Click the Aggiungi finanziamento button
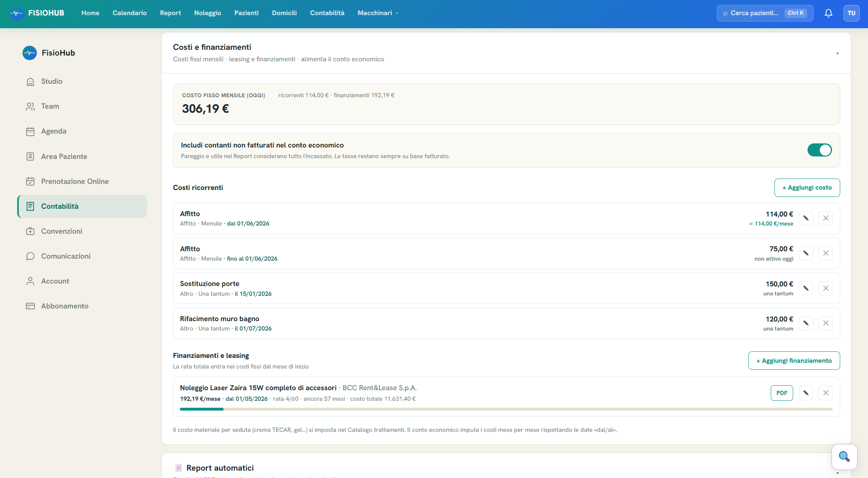 coord(794,361)
